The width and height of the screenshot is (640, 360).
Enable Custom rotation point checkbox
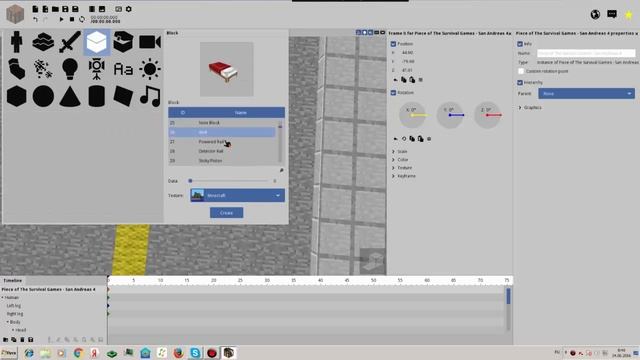[x=521, y=71]
